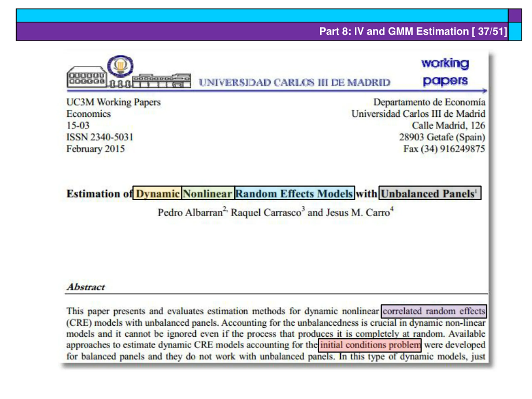Click 'Departamento de Economía'

click(x=429, y=102)
